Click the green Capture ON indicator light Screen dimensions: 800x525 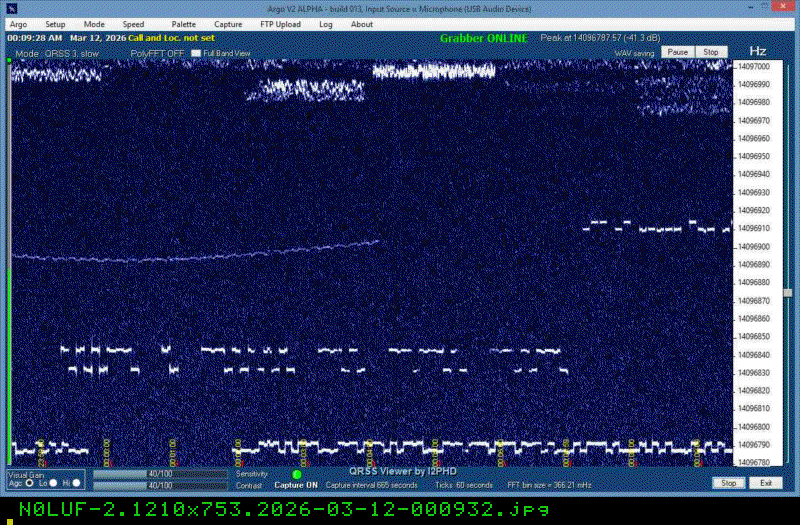click(296, 474)
